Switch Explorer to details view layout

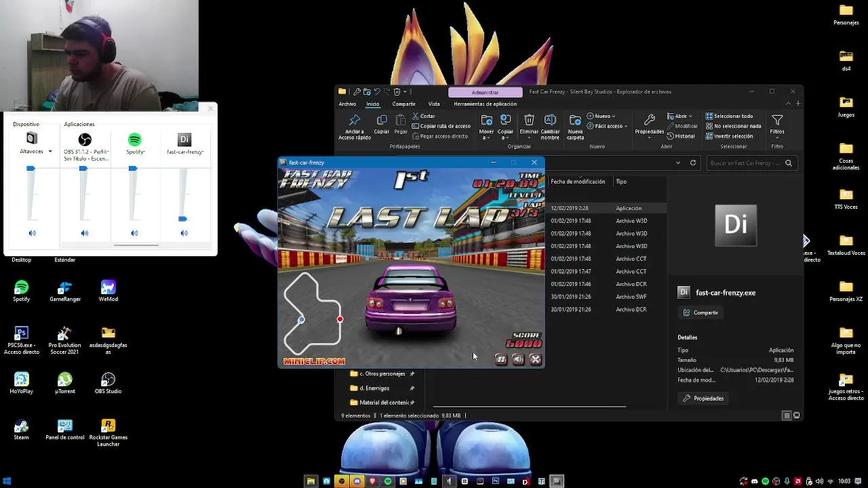pos(787,415)
